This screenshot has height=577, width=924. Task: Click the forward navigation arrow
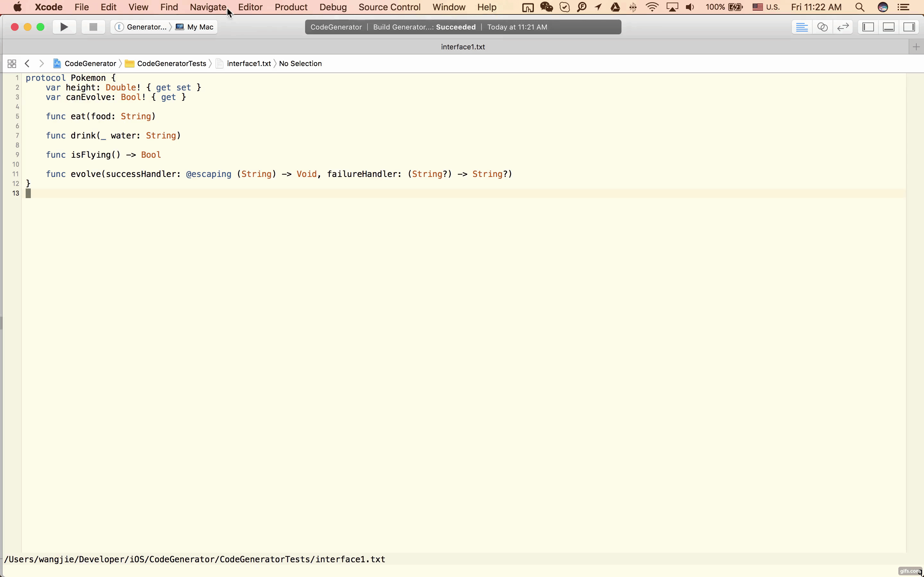41,63
